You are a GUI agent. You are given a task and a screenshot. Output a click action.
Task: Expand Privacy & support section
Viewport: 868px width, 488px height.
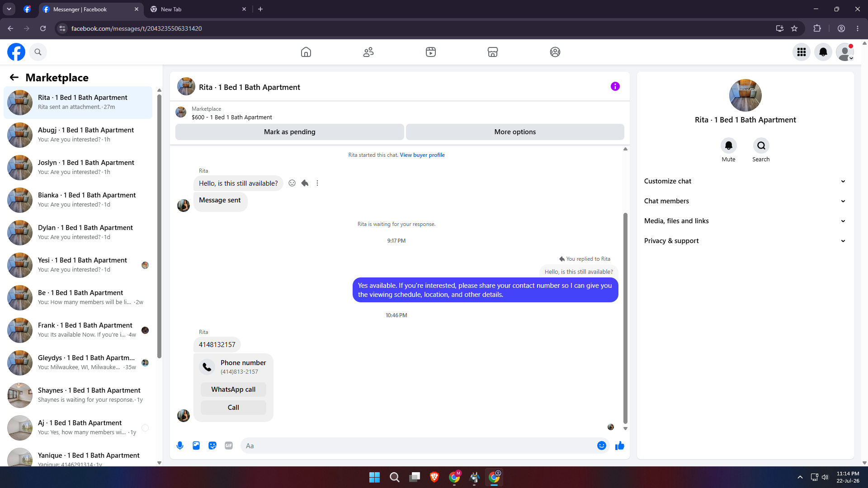[x=745, y=241]
